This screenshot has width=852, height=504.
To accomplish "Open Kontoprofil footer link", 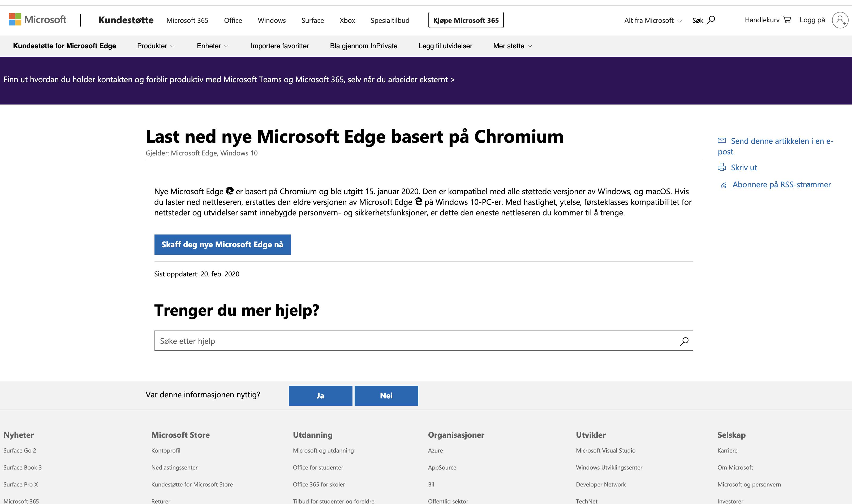I will click(166, 450).
